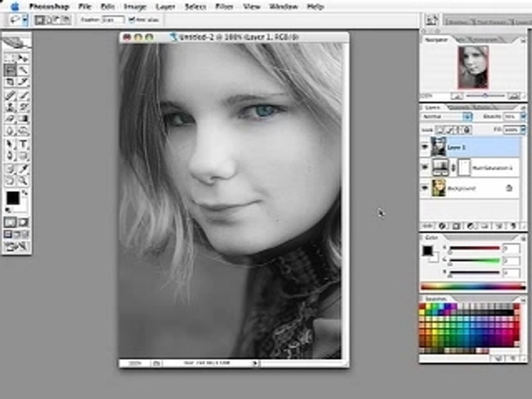
Task: Click the color spectrum ramp in Color panel
Action: pyautogui.click(x=473, y=287)
